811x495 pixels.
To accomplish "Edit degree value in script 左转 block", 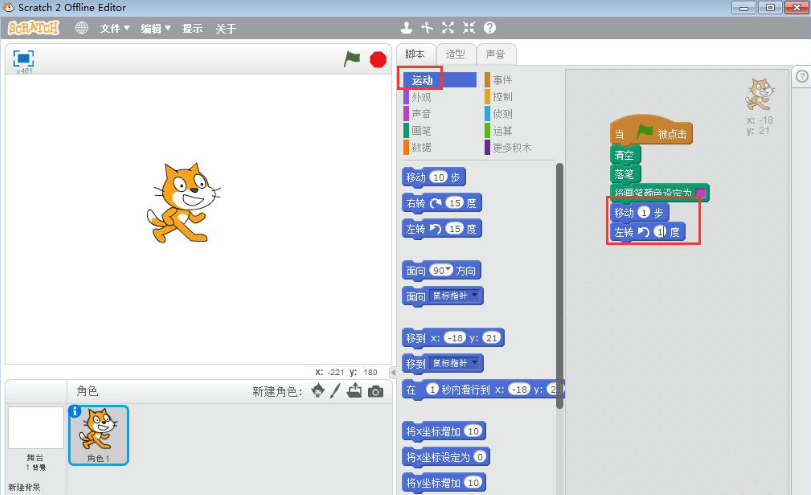I will 659,232.
